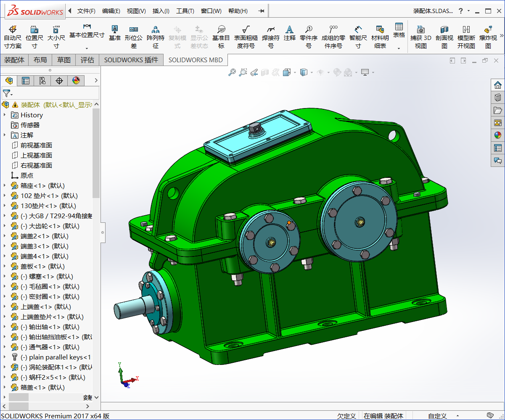Toggle the feature tree panel collapse handle
Image resolution: width=505 pixels, height=420 pixels.
point(103,232)
